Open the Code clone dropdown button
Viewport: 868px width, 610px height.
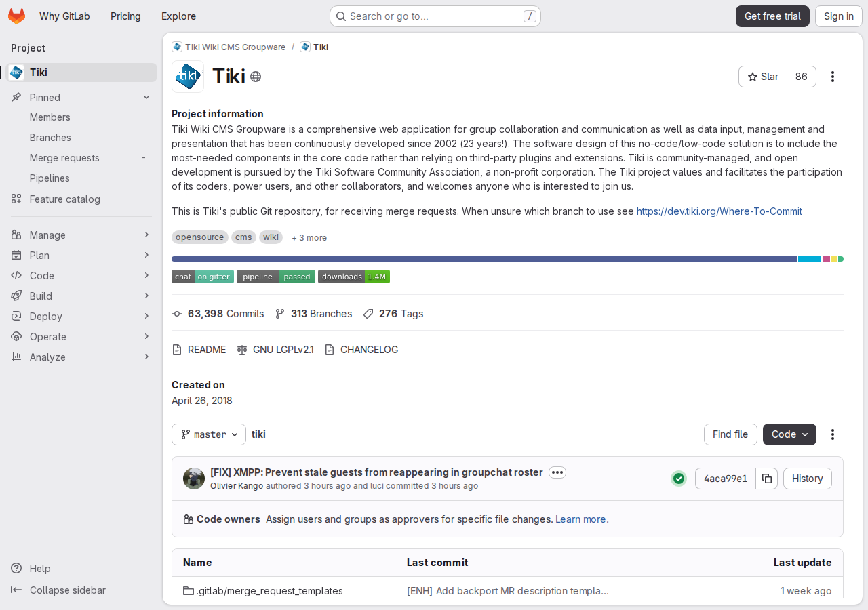point(789,434)
